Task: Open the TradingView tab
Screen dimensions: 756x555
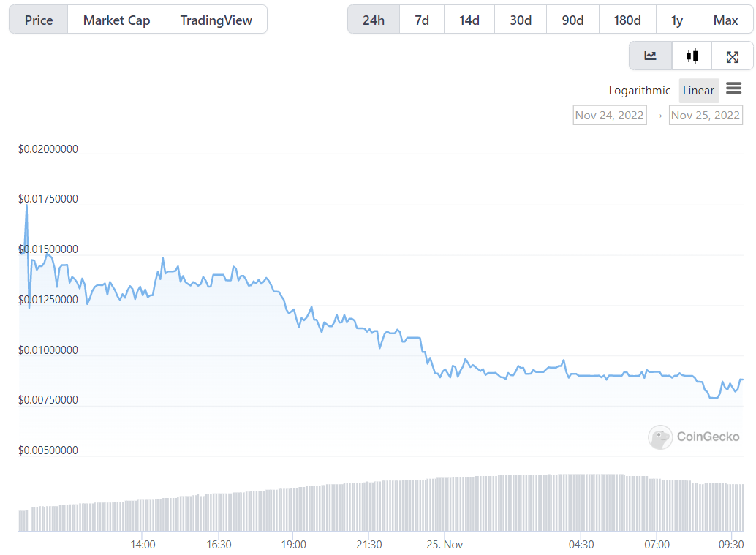Action: coord(216,20)
